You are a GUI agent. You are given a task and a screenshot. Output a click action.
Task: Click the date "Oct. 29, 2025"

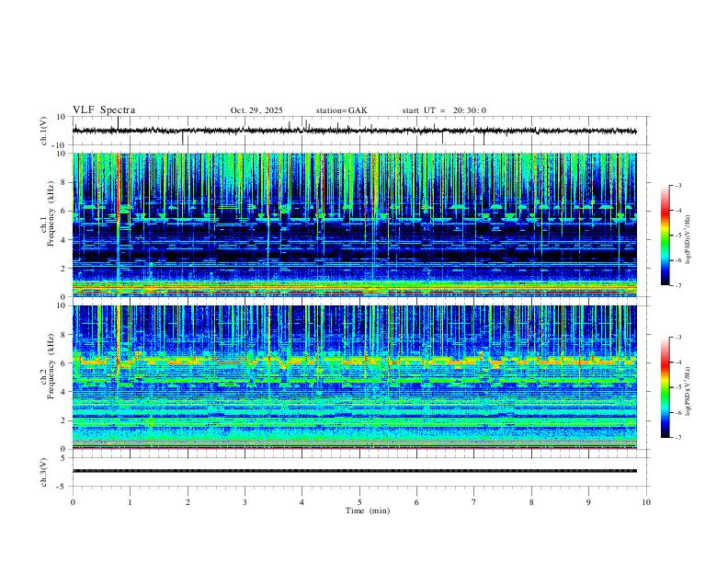click(256, 110)
